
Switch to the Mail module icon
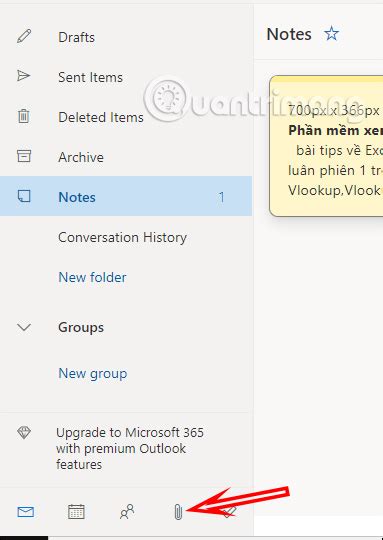(x=25, y=512)
